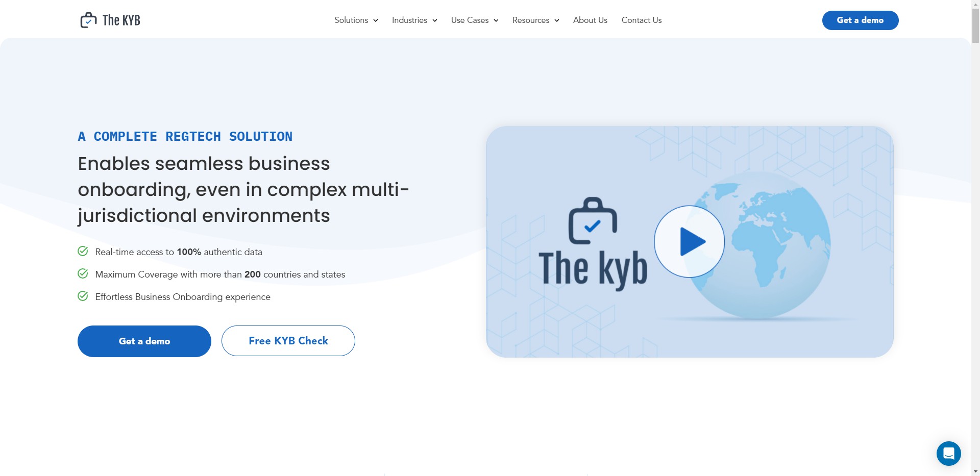This screenshot has height=476, width=980.
Task: Click The kyb clipboard logo inside the video
Action: click(593, 220)
